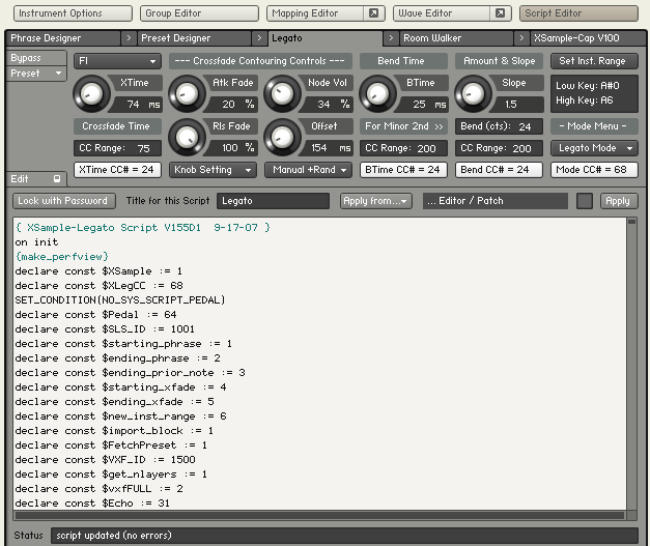Image resolution: width=650 pixels, height=546 pixels.
Task: Open the Mapping Editor
Action: point(315,13)
